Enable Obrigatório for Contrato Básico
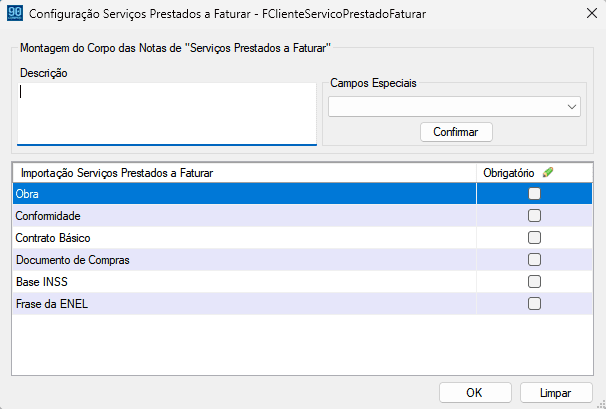 [x=534, y=237]
